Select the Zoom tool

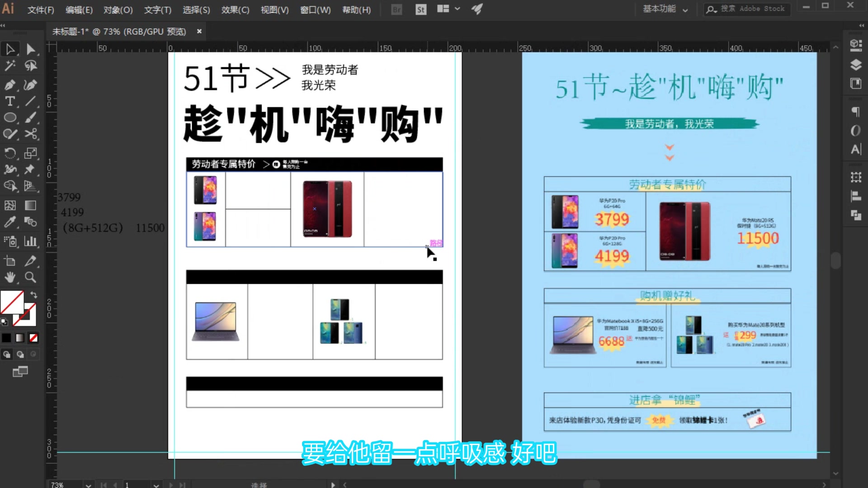30,277
